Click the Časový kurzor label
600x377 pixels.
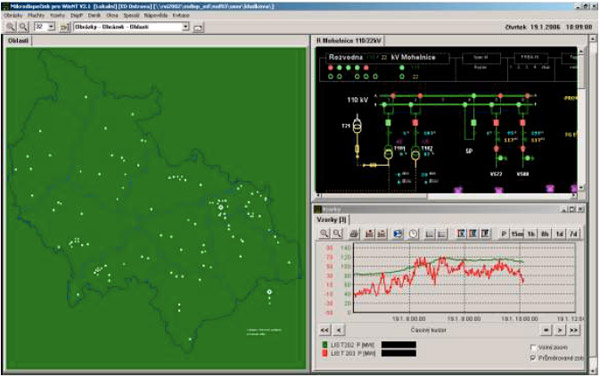tap(429, 330)
